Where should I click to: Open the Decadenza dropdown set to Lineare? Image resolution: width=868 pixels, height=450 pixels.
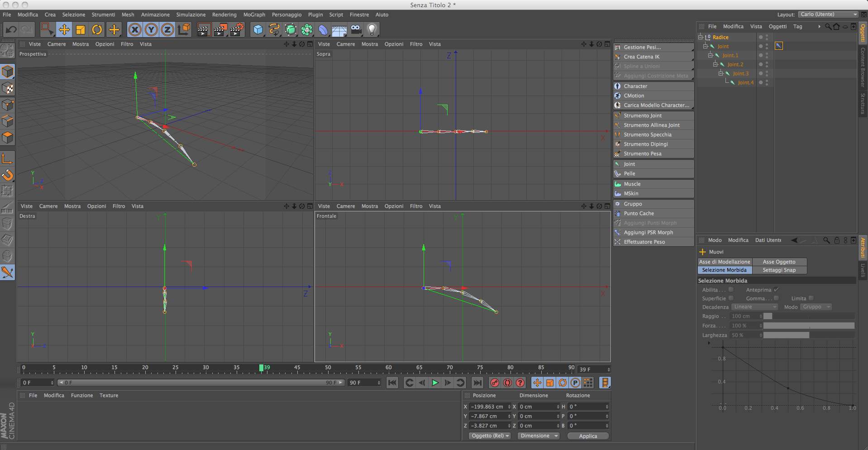click(x=754, y=307)
